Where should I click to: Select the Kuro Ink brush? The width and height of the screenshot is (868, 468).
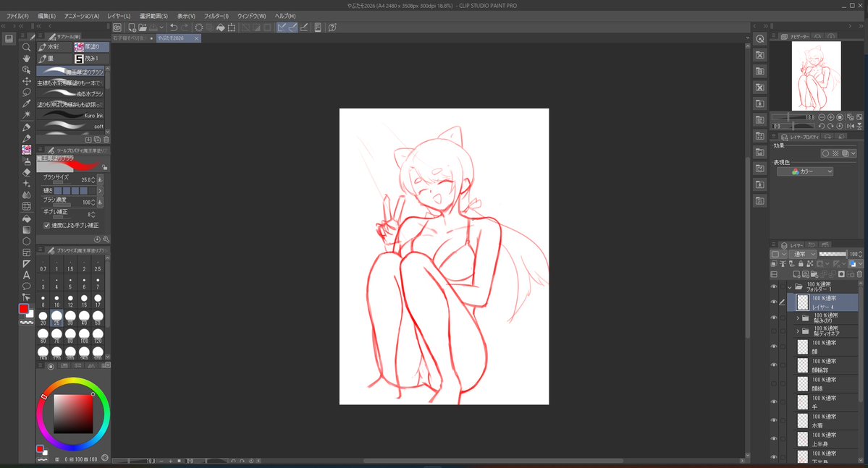70,115
